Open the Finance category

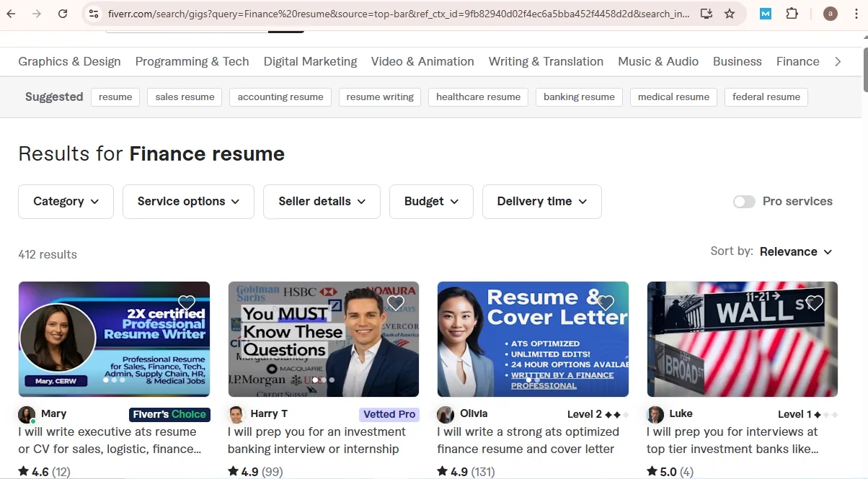point(797,61)
